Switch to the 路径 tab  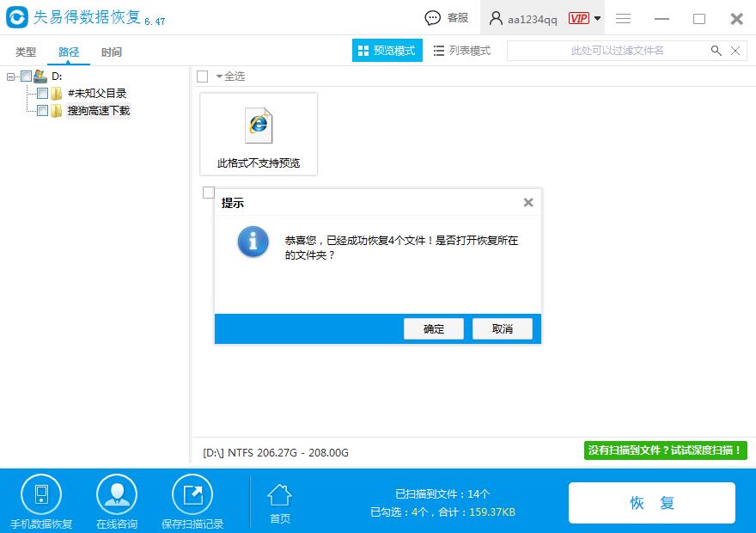pos(69,52)
